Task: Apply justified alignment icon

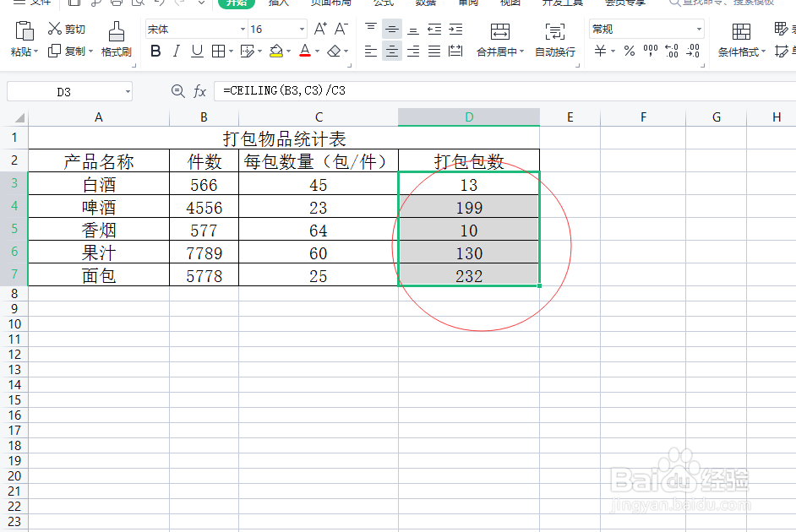Action: pyautogui.click(x=434, y=52)
